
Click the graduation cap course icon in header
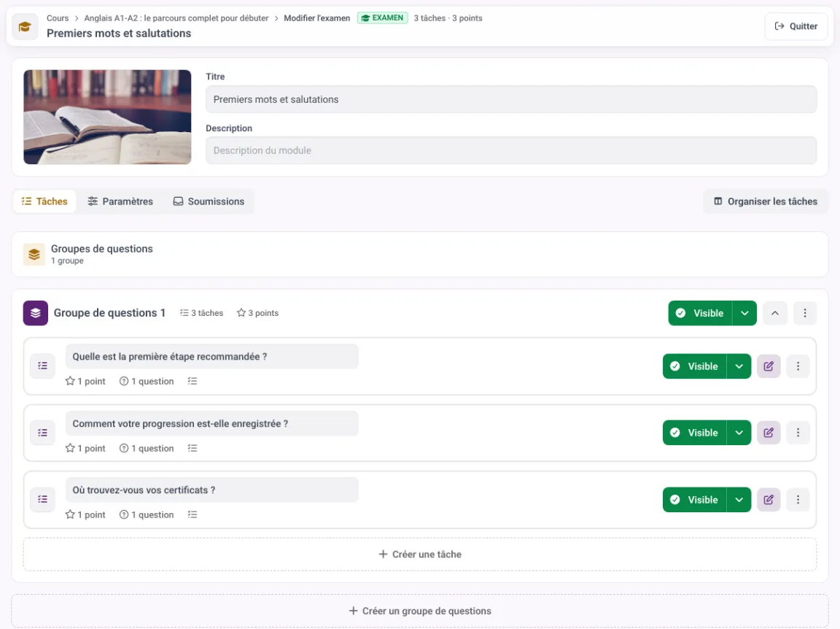point(25,26)
